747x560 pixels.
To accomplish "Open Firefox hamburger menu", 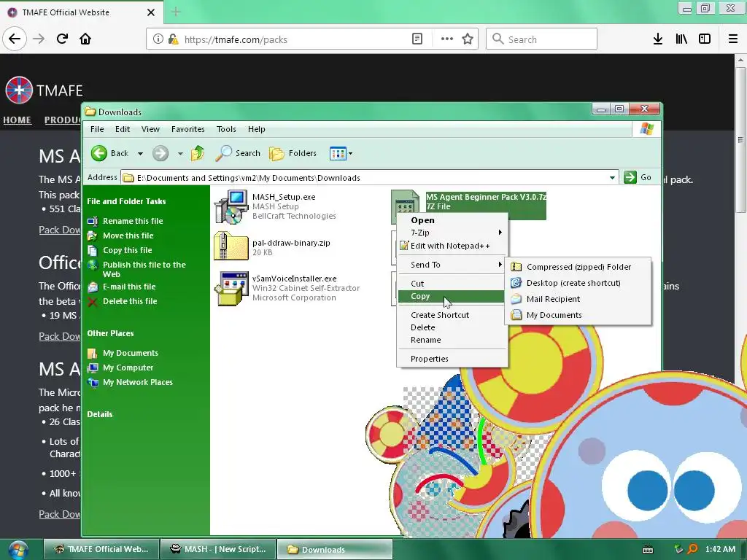I will [733, 39].
